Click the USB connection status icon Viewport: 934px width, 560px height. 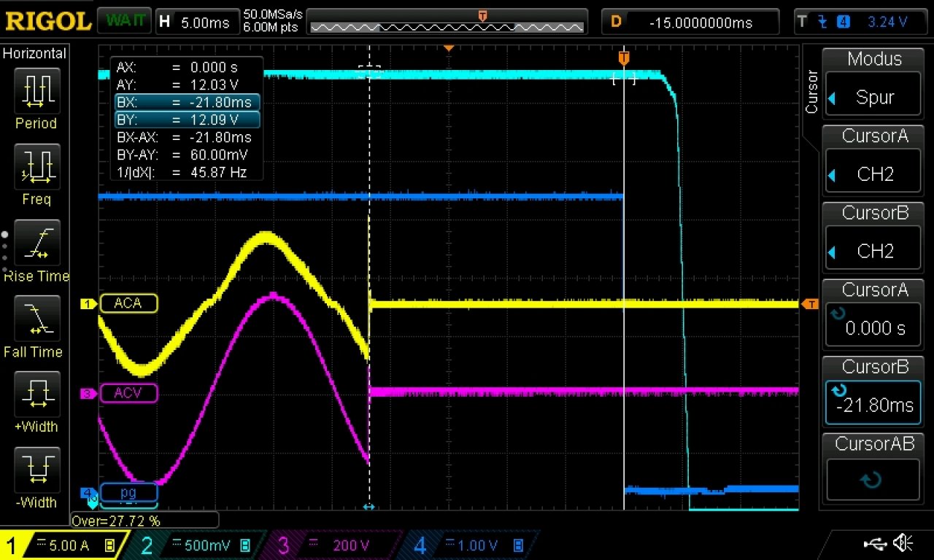876,543
